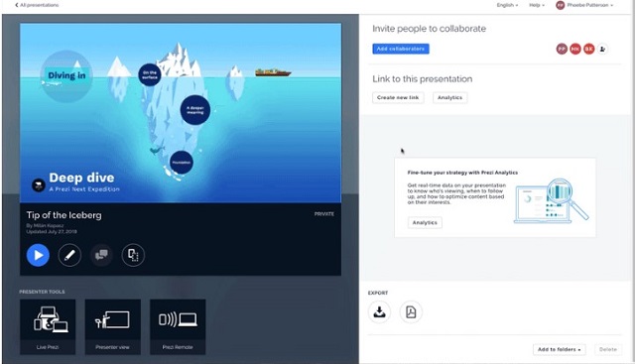Screen dimensions: 635x364
Task: Click the Foundation topic bubble
Action: point(182,163)
